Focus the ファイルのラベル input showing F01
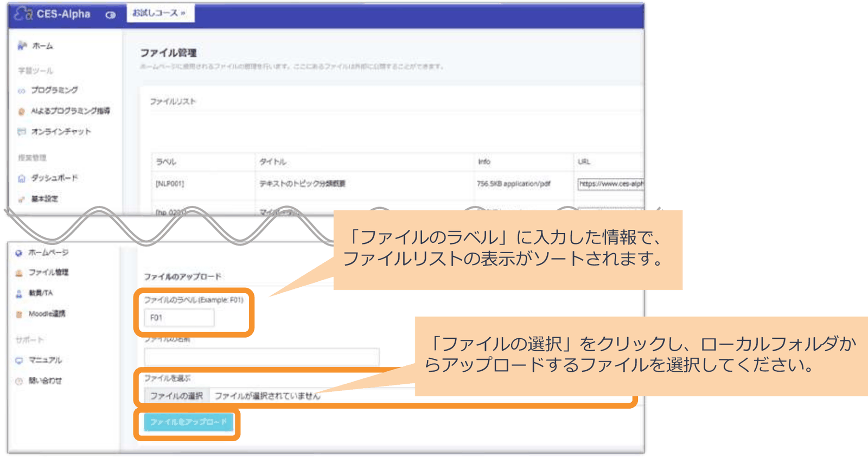 pos(179,318)
